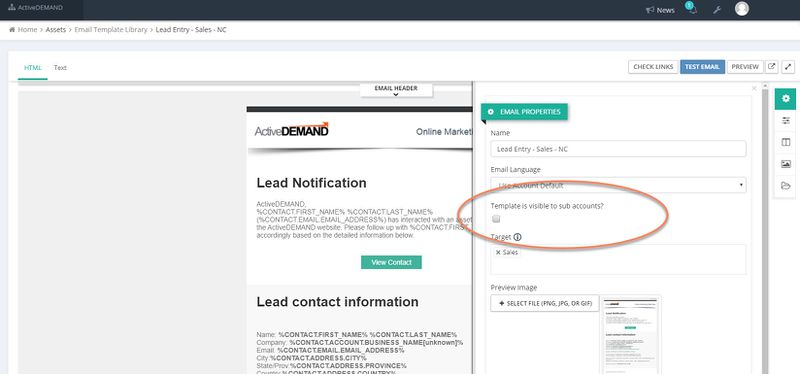The image size is (800, 374).
Task: Click the ActiveDEMAND logo in email header
Action: [x=291, y=130]
